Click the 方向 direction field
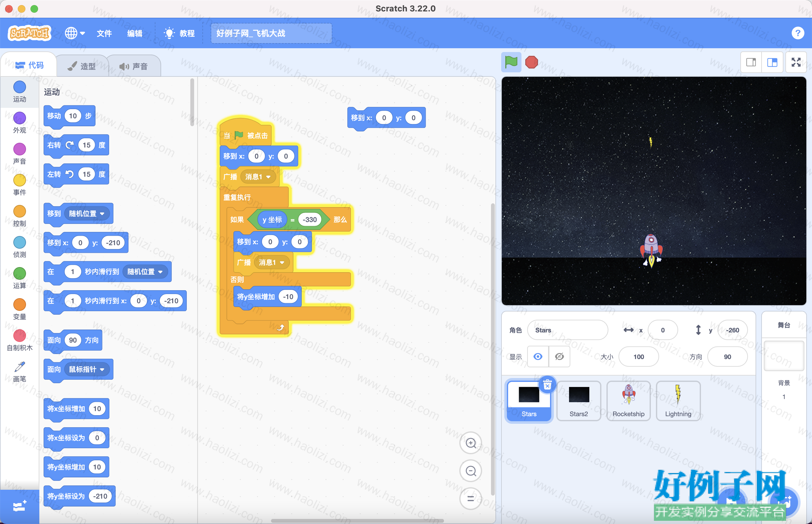This screenshot has width=812, height=524. tap(727, 357)
